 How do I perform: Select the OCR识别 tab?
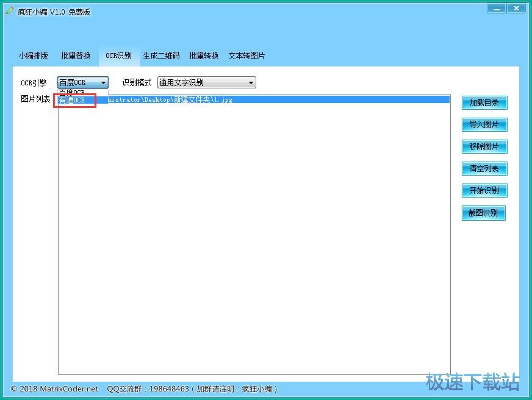pyautogui.click(x=119, y=55)
